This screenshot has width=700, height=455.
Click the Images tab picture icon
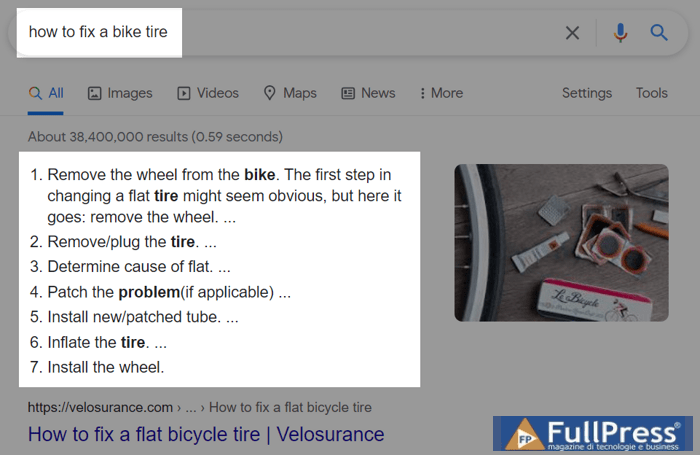pos(95,93)
